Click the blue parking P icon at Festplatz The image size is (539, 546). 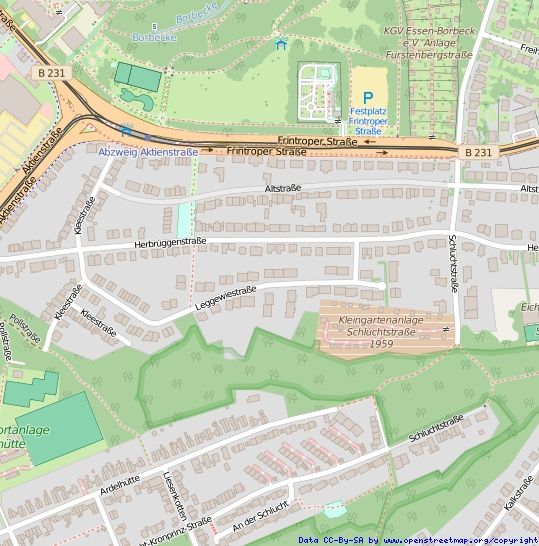[368, 99]
